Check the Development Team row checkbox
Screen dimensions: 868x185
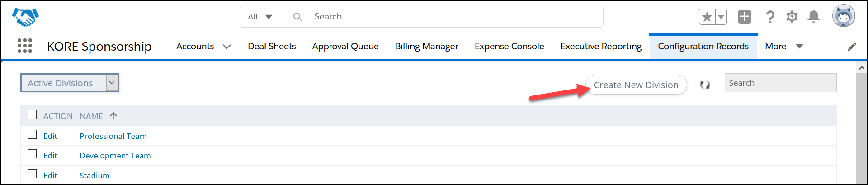click(32, 154)
